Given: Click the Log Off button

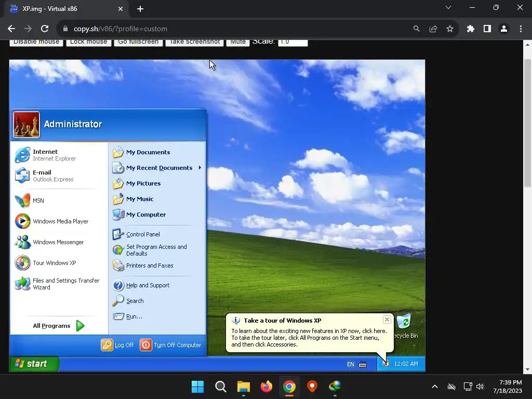Looking at the screenshot, I should [117, 345].
